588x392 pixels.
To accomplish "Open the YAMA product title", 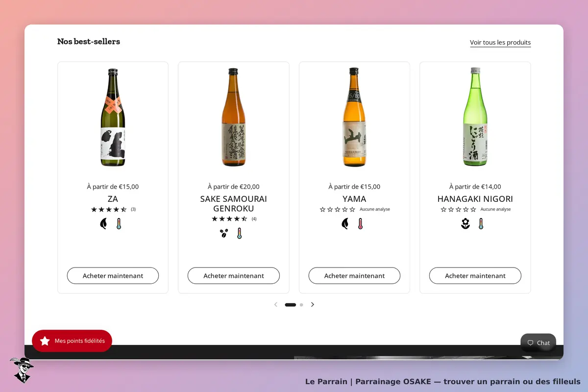I will pyautogui.click(x=354, y=199).
